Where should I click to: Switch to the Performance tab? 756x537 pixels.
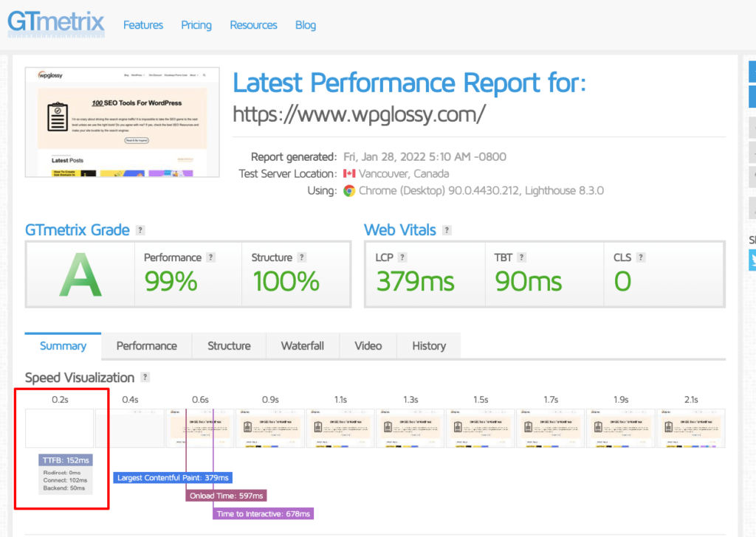147,346
